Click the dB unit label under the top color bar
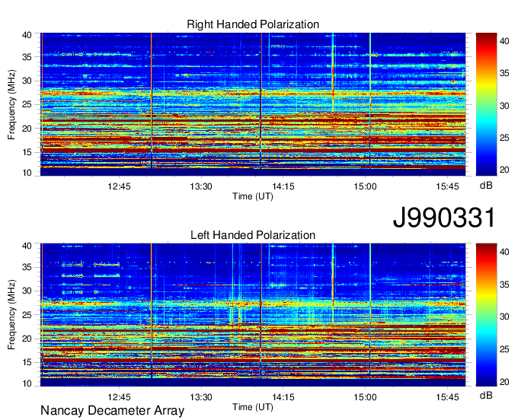This screenshot has height=420, width=518. [486, 186]
